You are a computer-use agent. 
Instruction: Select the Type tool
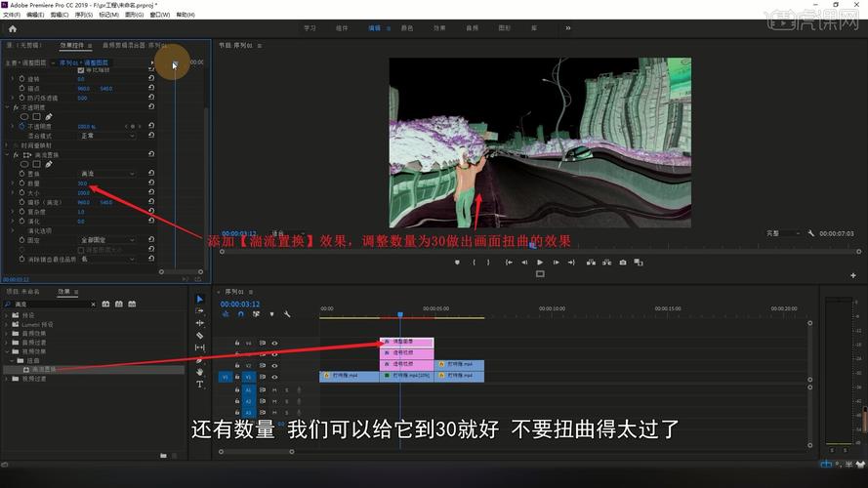click(200, 384)
